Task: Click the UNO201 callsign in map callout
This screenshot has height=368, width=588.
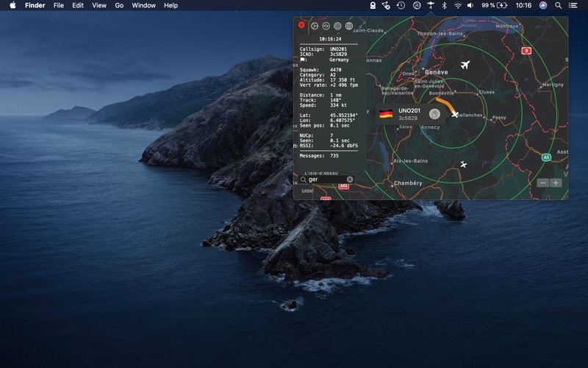Action: point(409,111)
